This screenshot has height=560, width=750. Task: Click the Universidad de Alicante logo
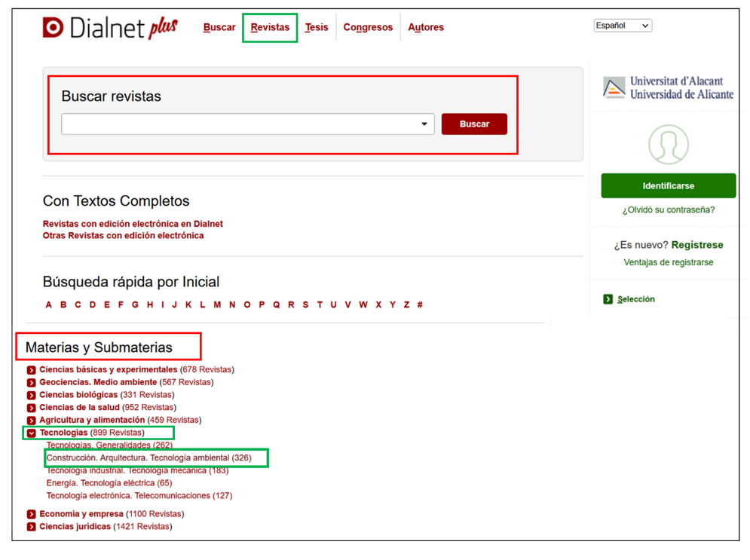tap(668, 87)
